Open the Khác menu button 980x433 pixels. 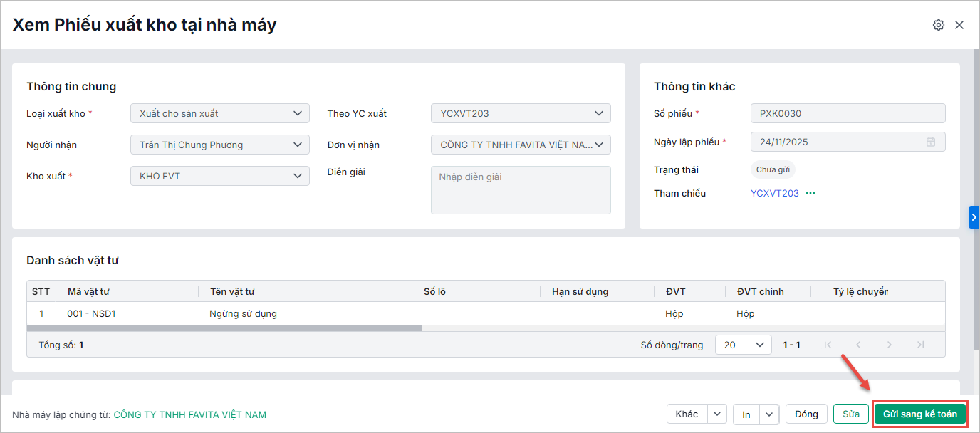click(687, 414)
